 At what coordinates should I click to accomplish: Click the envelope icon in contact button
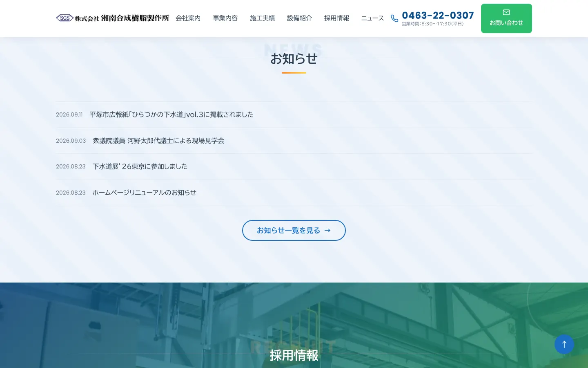[506, 12]
